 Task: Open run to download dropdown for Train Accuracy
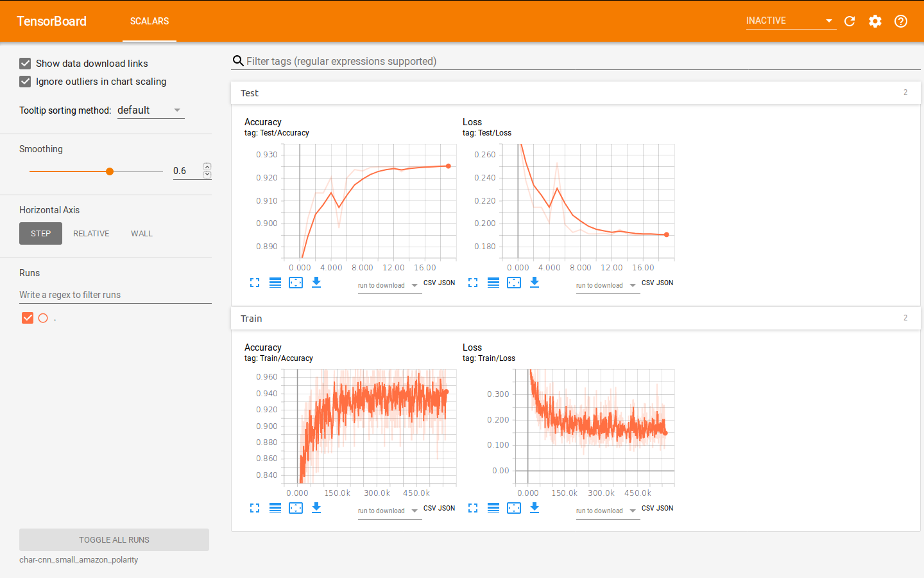pos(389,511)
